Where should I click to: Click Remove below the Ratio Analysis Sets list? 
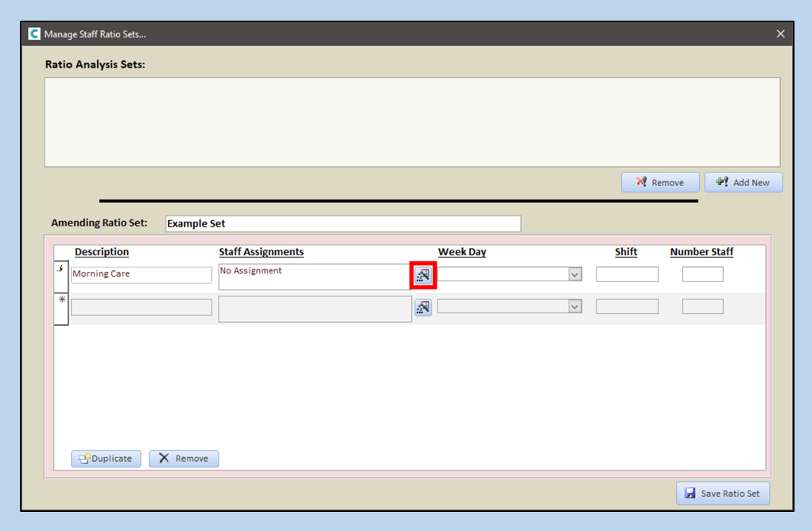click(x=660, y=183)
